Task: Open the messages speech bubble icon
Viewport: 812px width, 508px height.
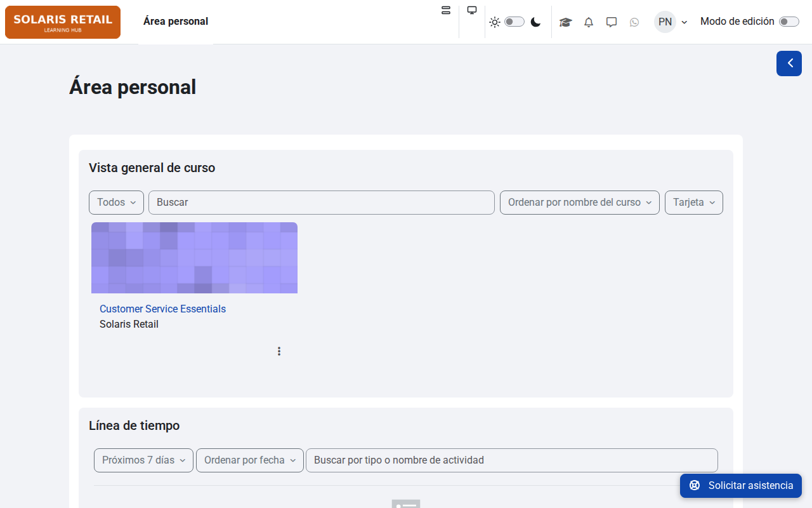Action: 612,22
